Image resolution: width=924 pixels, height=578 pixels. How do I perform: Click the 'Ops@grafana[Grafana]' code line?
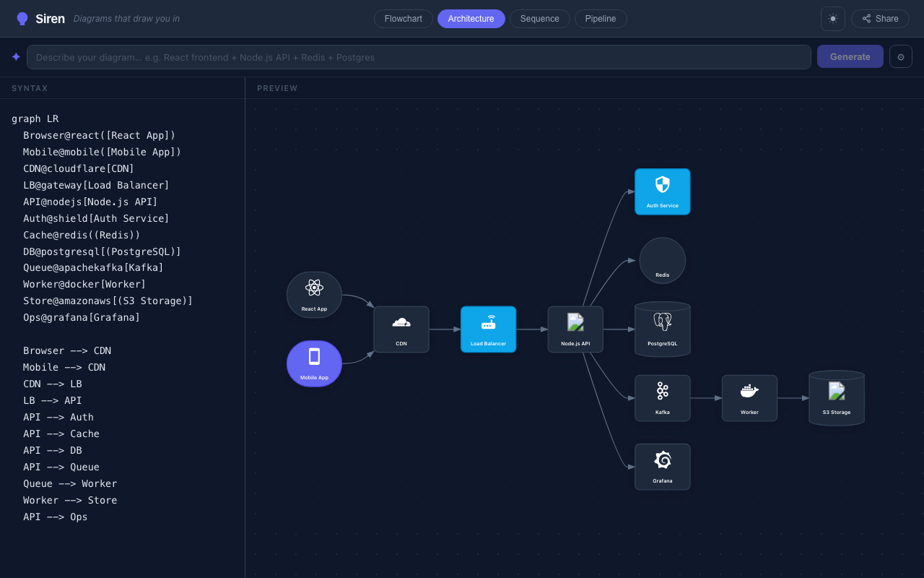pos(82,317)
